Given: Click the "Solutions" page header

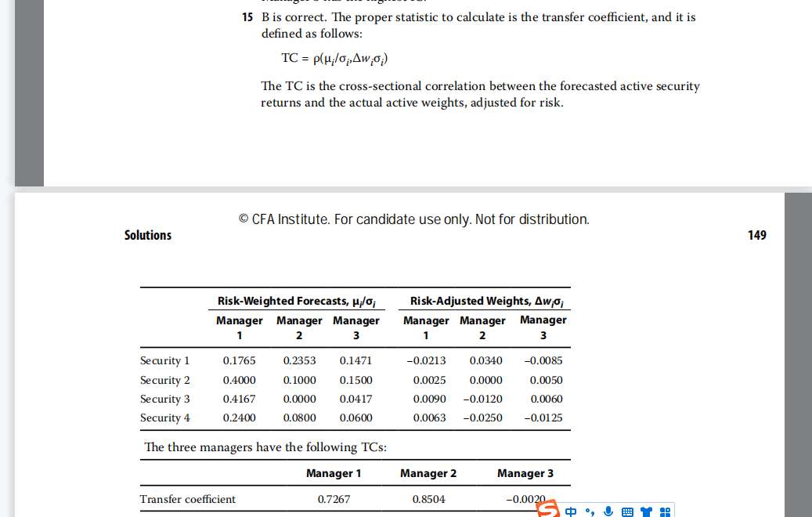Looking at the screenshot, I should (x=147, y=235).
